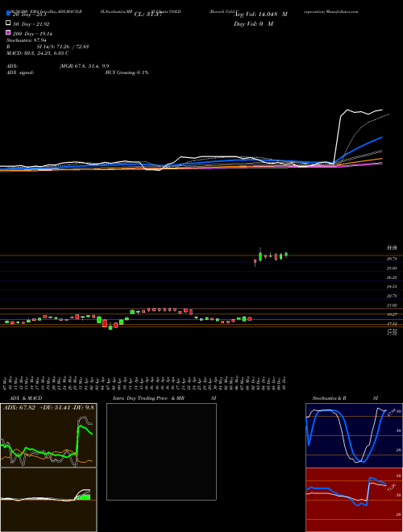Click the '29.78' price axis label
The image size is (403, 532).
point(393,259)
